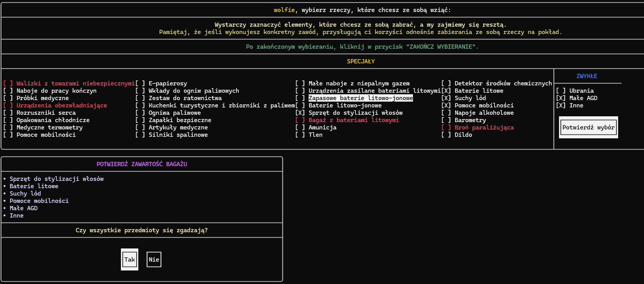
Task: Check the Medyczne termometry checkbox
Action: 8,128
